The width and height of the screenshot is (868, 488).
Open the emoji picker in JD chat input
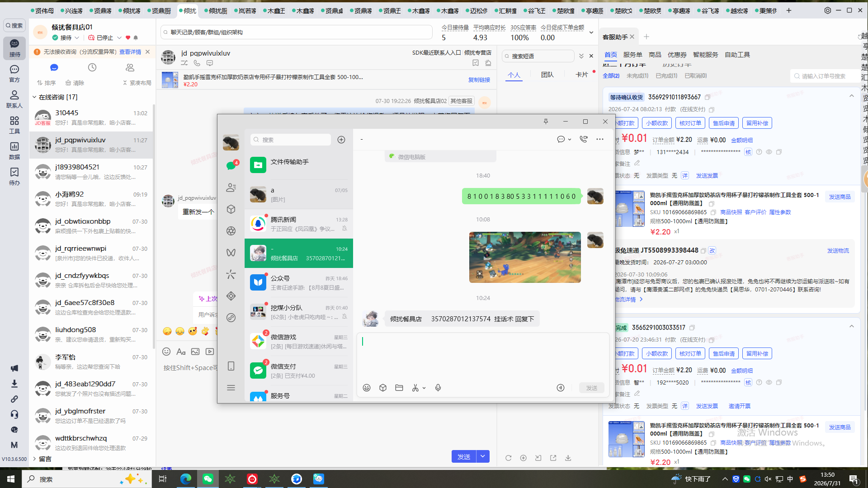[166, 352]
